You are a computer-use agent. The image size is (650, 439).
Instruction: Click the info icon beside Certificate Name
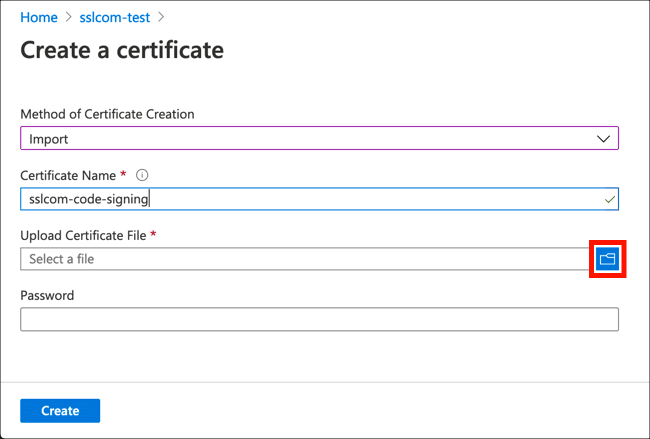coord(142,175)
